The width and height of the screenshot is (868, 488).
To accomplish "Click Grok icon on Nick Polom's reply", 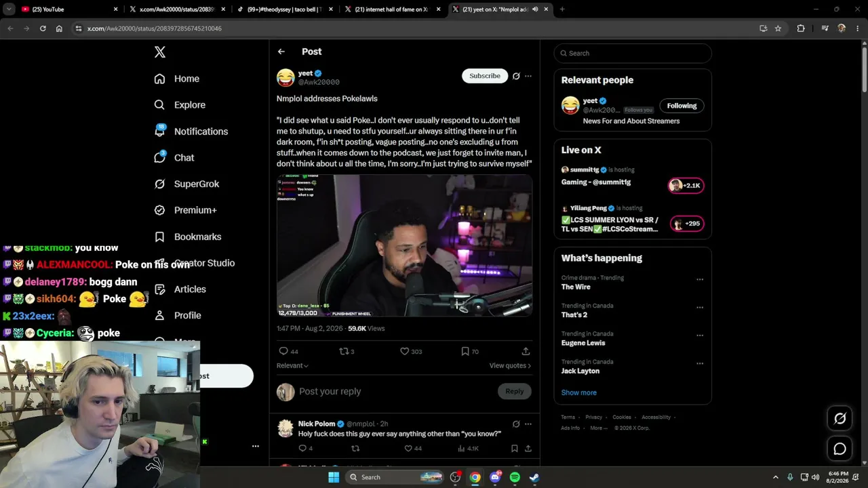I will click(x=516, y=424).
